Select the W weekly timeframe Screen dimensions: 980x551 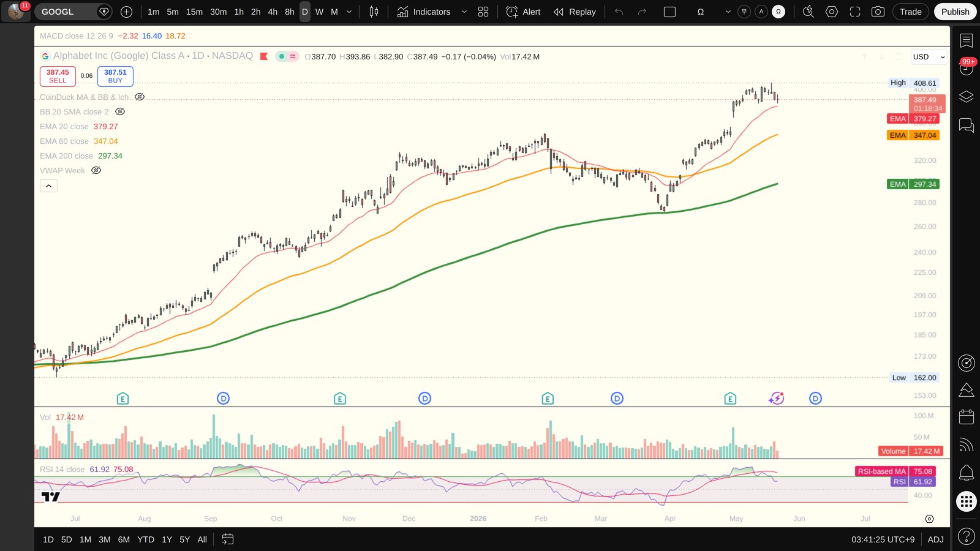[319, 12]
